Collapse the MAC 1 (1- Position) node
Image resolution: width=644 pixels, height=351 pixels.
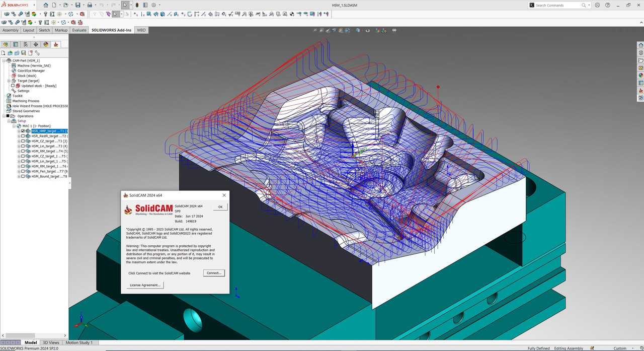point(14,126)
